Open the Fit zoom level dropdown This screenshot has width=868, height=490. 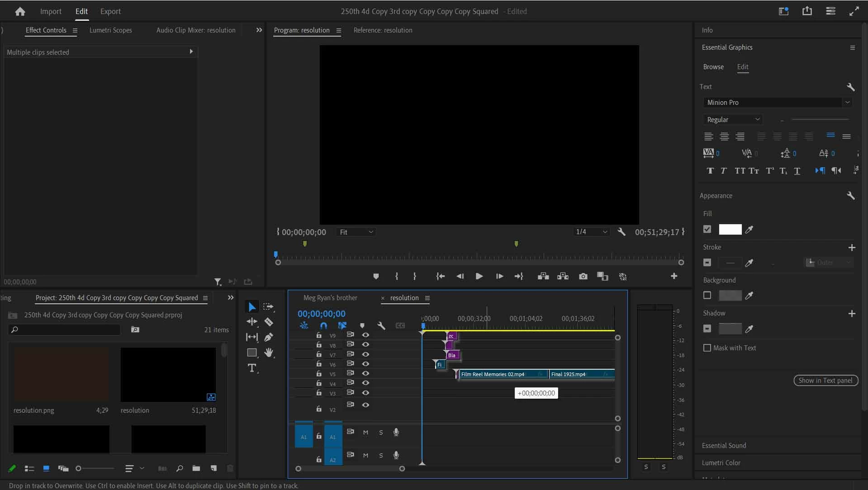[x=356, y=232]
